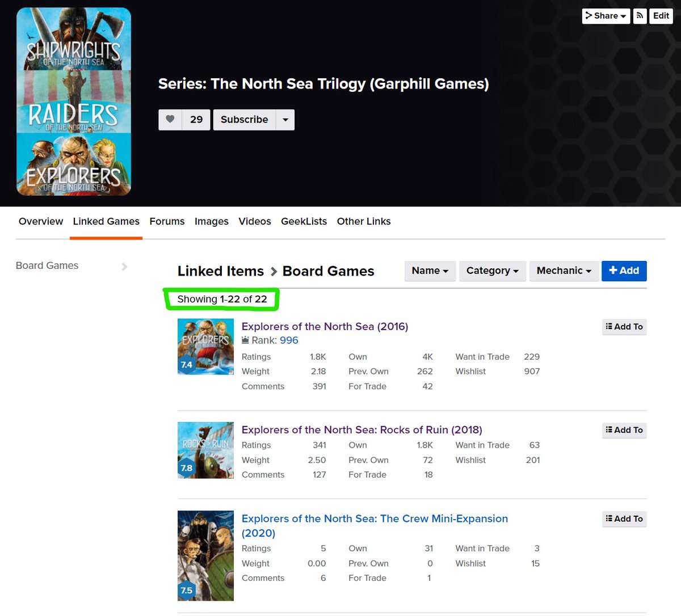This screenshot has height=616, width=681.
Task: Click the series title heading
Action: tap(323, 84)
